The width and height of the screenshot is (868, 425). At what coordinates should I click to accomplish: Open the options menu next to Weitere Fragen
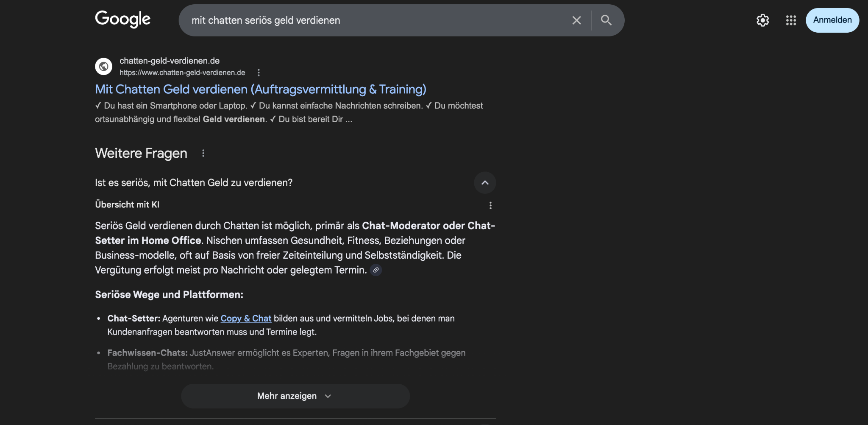[203, 153]
